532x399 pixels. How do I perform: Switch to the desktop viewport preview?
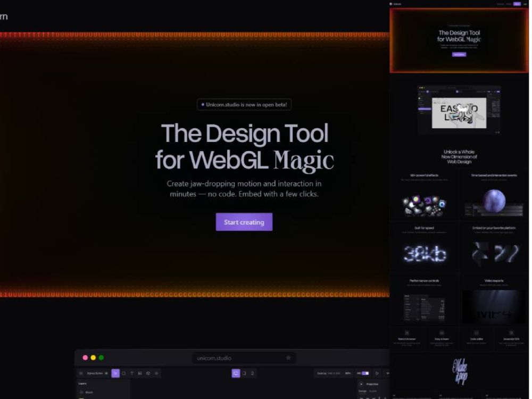236,373
